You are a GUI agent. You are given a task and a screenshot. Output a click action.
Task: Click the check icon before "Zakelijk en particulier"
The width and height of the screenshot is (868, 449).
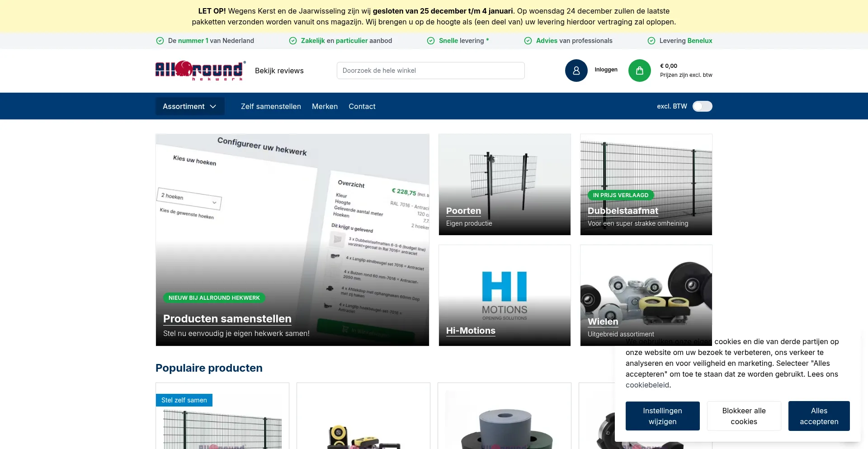coord(292,41)
